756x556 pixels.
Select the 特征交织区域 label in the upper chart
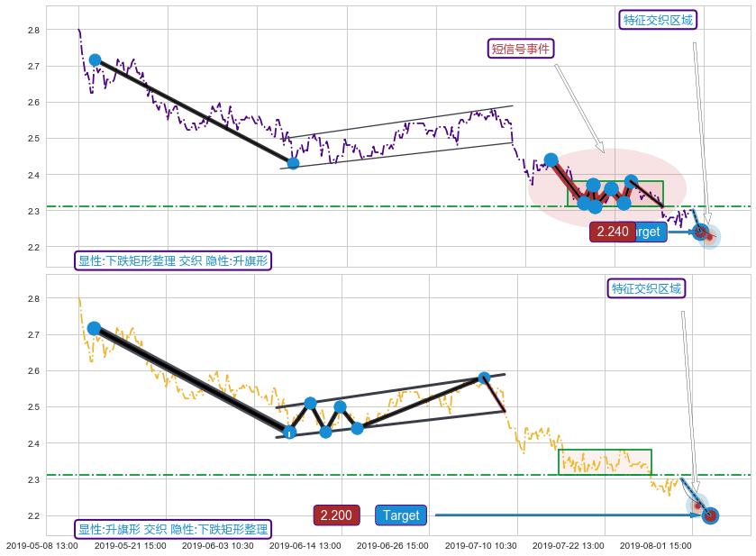click(659, 20)
